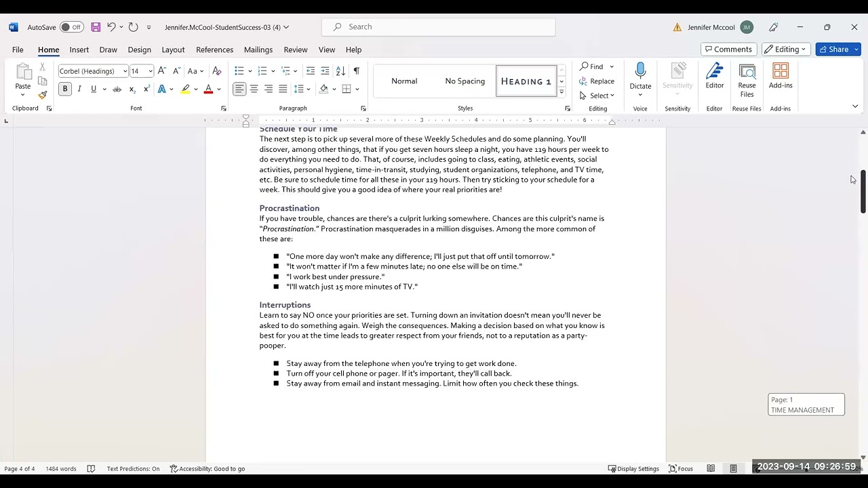Open the Editor pane
Viewport: 868px width, 488px height.
[715, 76]
